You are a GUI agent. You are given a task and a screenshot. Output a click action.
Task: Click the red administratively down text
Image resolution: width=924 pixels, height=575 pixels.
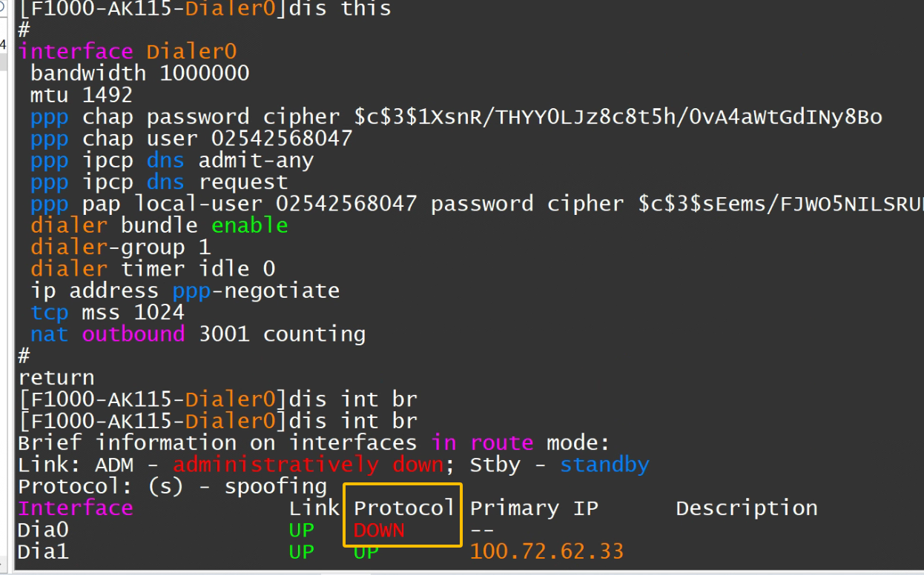click(308, 465)
